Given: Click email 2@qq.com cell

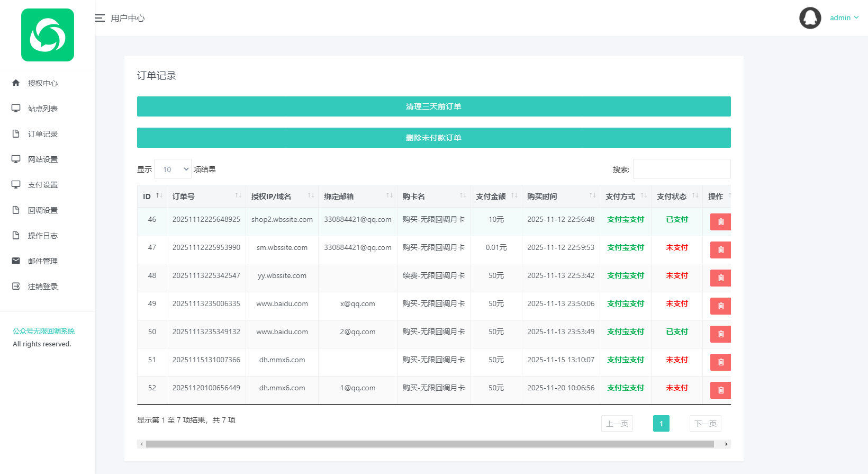Looking at the screenshot, I should click(x=358, y=332).
